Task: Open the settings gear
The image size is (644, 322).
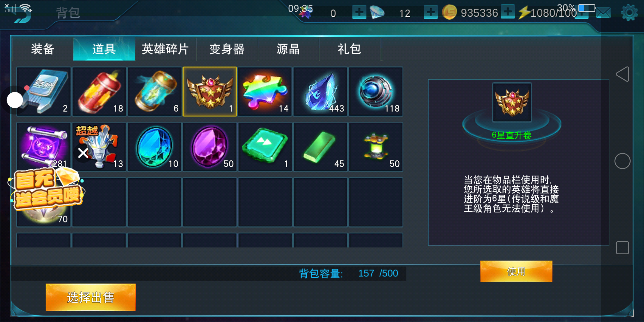Action: tap(629, 13)
